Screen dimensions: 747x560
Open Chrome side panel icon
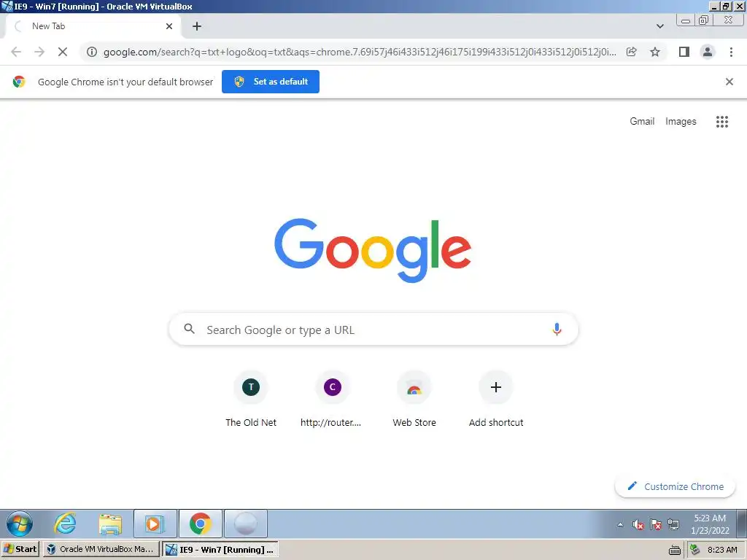(x=684, y=52)
